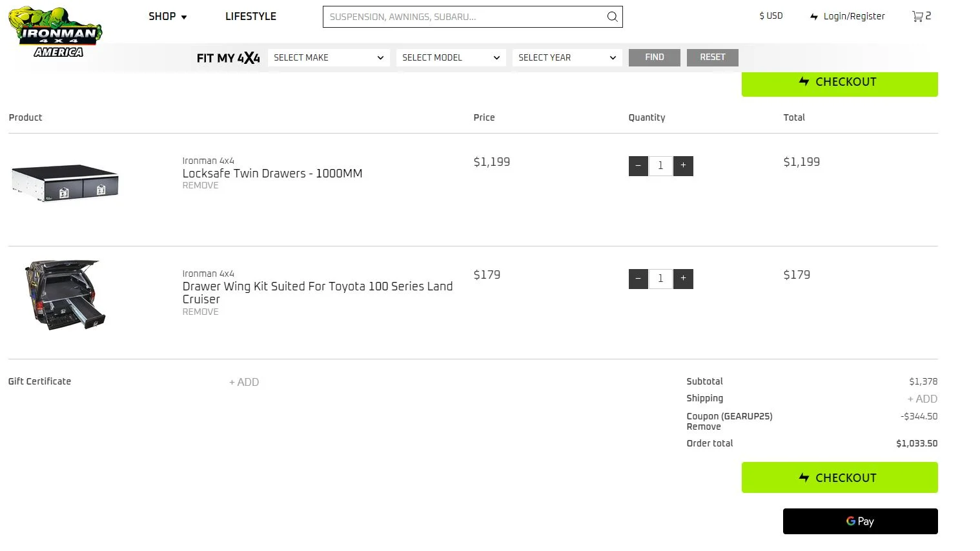Increase Locksafe Twin Drawers quantity
The height and width of the screenshot is (551, 980).
[x=683, y=166]
